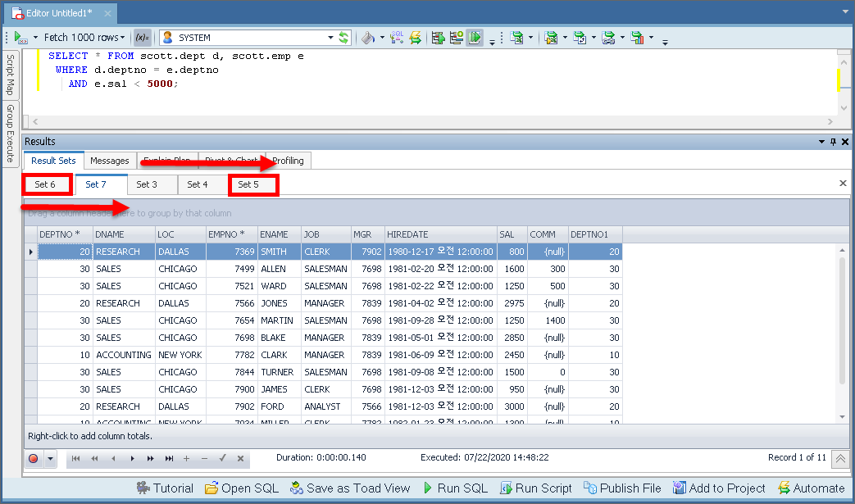The height and width of the screenshot is (504, 855).
Task: Open the Group Execute side panel
Action: pyautogui.click(x=10, y=134)
